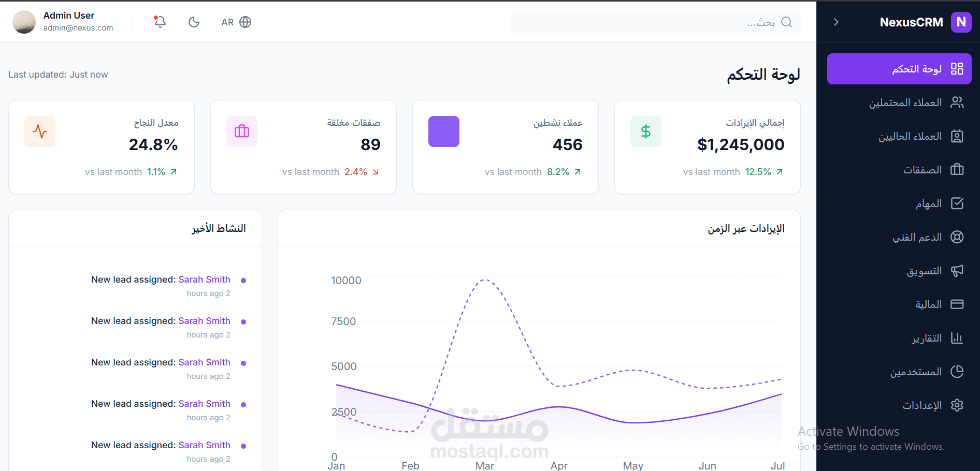Open الإعدادات from the sidebar menu
The image size is (980, 471).
click(x=958, y=405)
